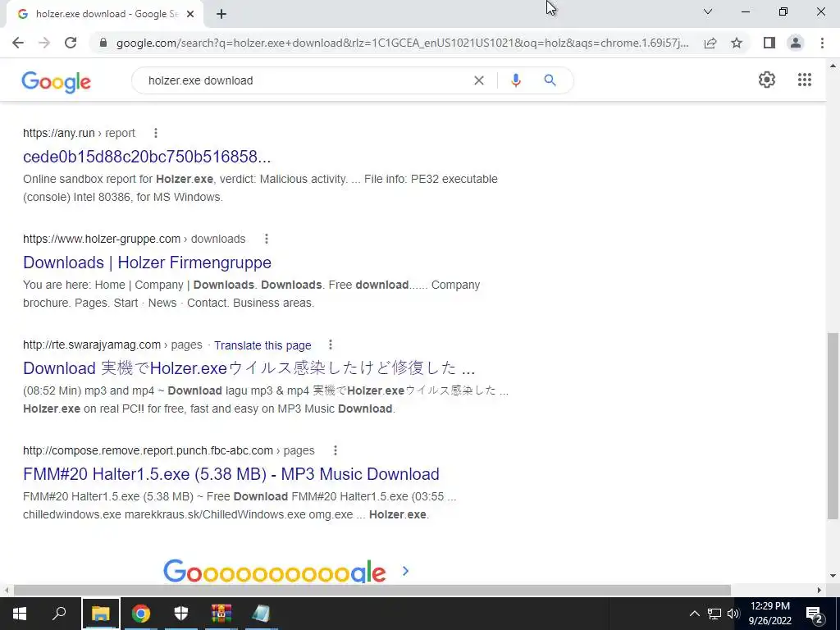Open more options for rte.swarajyamag.com result
The image size is (840, 630).
point(330,345)
